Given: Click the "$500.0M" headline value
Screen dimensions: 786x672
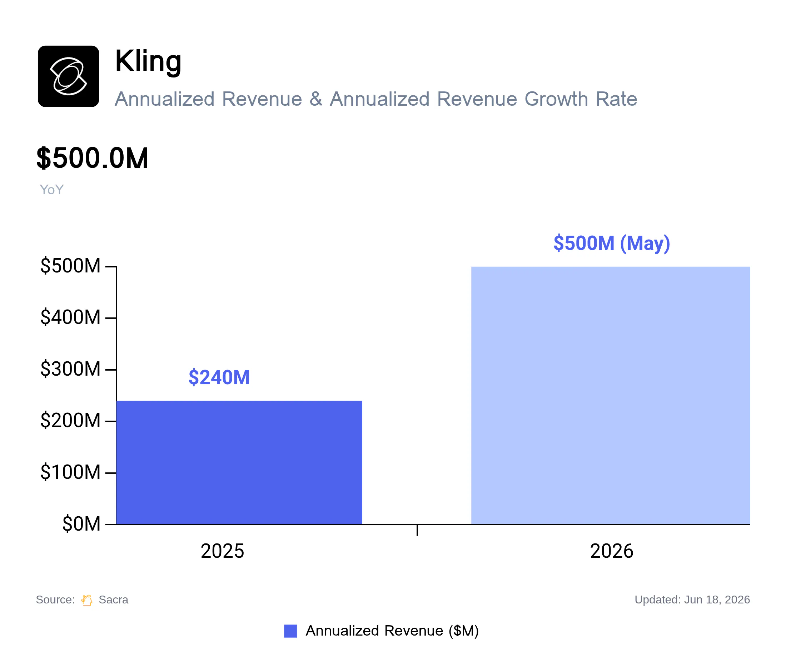Looking at the screenshot, I should [x=92, y=158].
